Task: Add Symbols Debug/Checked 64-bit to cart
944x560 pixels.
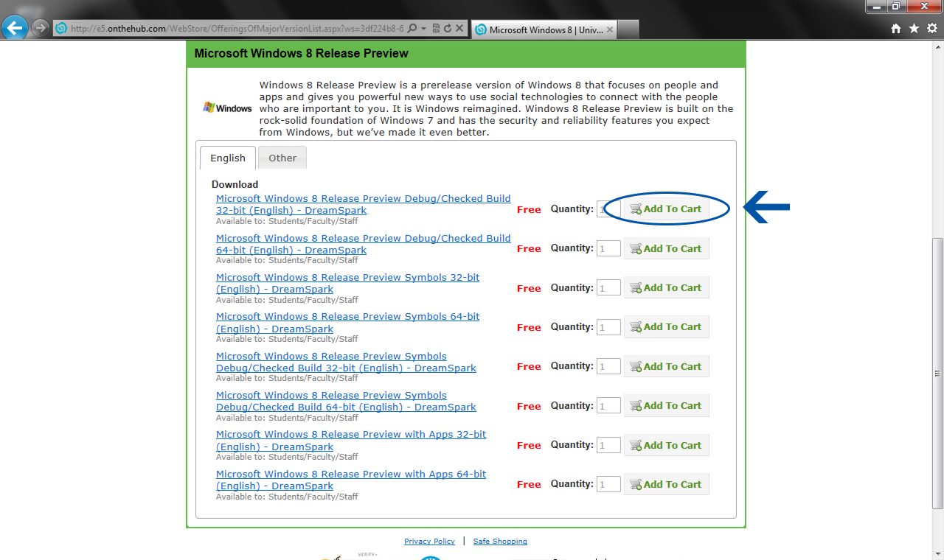Action: (667, 405)
